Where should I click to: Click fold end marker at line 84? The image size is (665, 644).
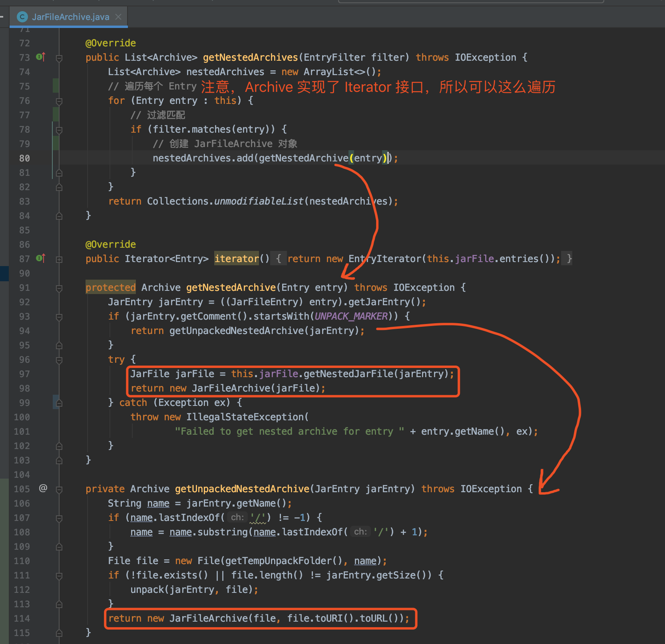pyautogui.click(x=59, y=216)
